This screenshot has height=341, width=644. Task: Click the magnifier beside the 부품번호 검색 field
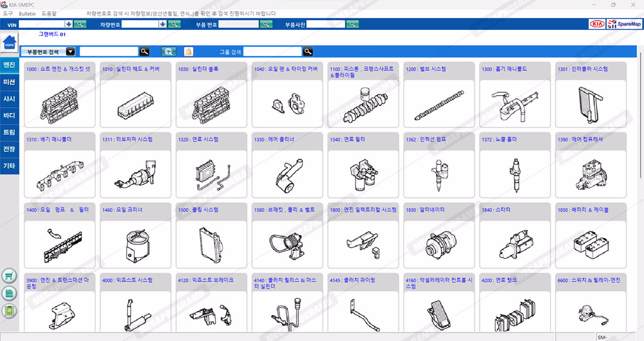tap(145, 52)
